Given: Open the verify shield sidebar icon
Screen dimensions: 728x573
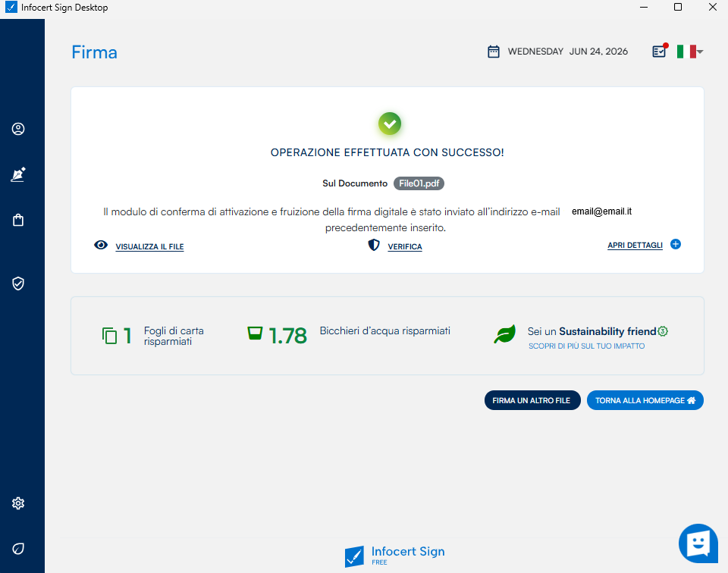Looking at the screenshot, I should click(x=18, y=283).
